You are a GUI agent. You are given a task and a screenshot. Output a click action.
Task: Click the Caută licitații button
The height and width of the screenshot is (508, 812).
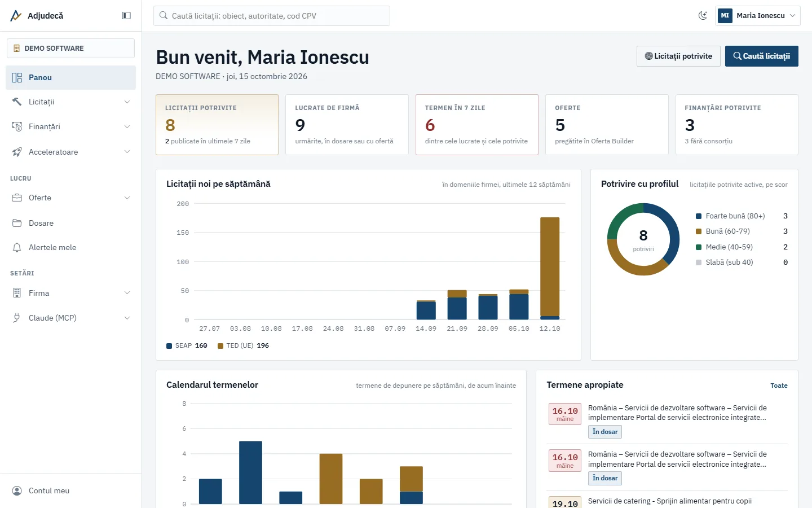click(x=761, y=56)
